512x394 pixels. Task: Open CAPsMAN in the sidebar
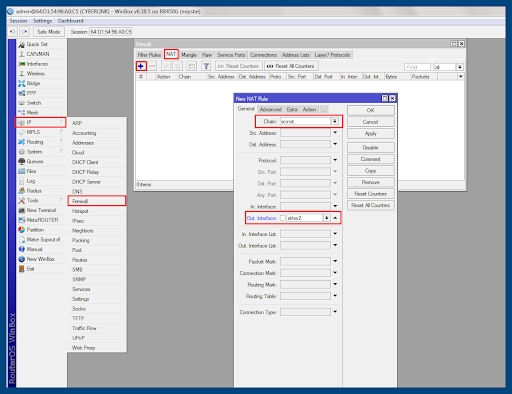tap(38, 54)
